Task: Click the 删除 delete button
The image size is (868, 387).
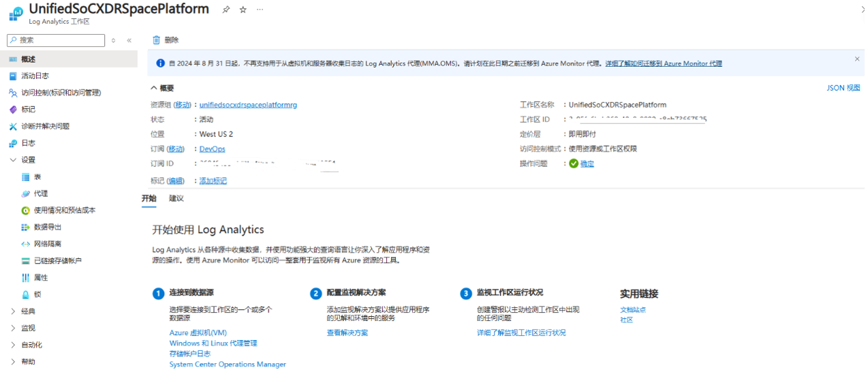Action: [166, 40]
